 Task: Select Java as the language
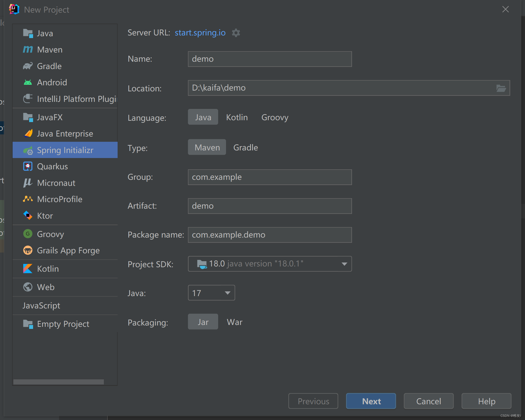tap(203, 117)
